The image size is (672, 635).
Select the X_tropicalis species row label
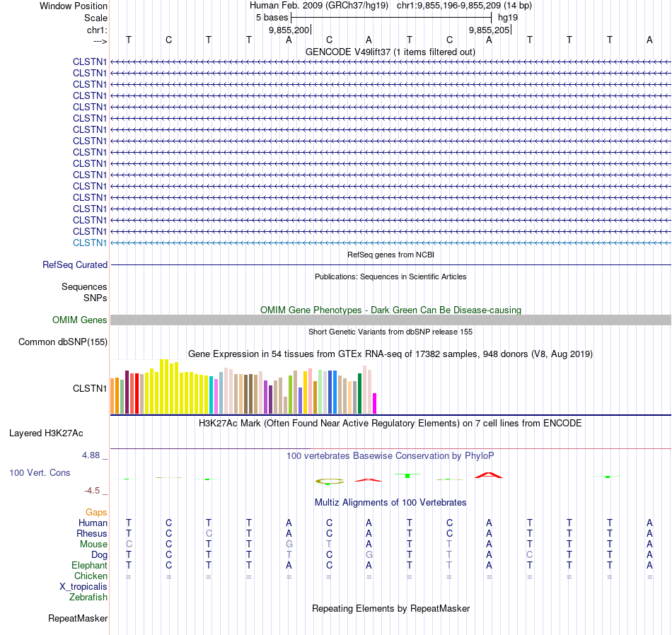(83, 587)
